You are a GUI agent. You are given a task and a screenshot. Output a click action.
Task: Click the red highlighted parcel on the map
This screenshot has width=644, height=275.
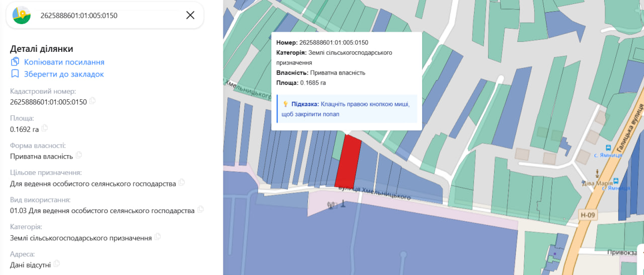click(349, 161)
